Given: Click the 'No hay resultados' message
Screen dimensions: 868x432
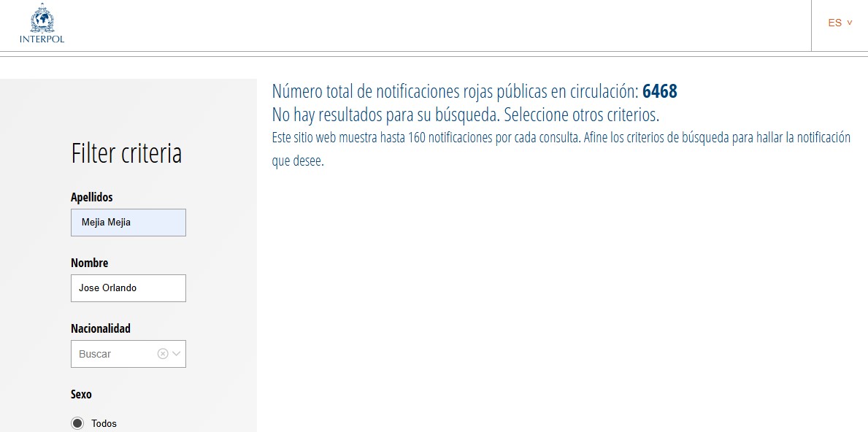Looking at the screenshot, I should click(x=465, y=115).
